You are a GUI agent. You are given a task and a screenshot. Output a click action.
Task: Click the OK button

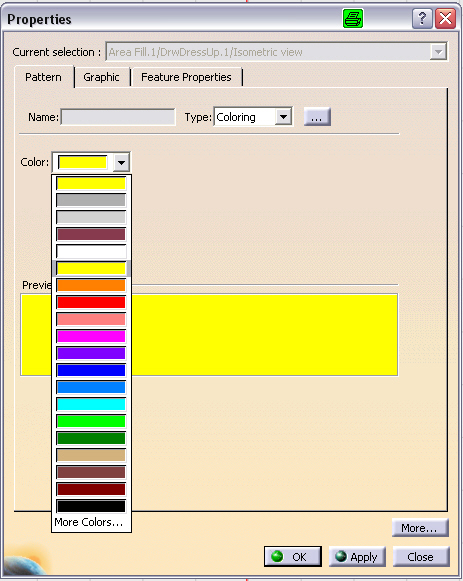click(293, 557)
